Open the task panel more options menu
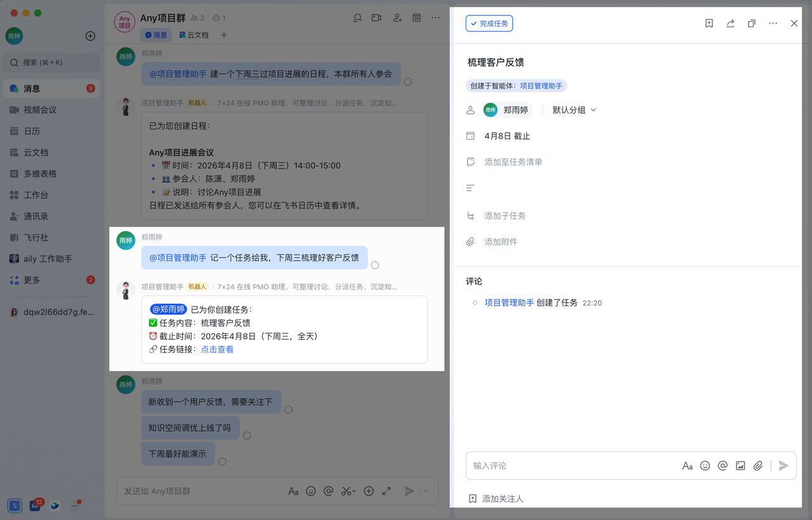This screenshot has width=812, height=520. [773, 23]
